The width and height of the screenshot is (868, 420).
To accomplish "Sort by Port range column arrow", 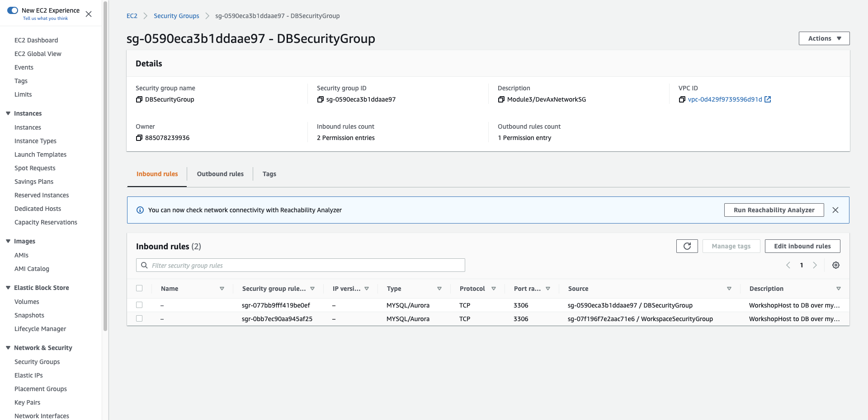I will [x=548, y=289].
